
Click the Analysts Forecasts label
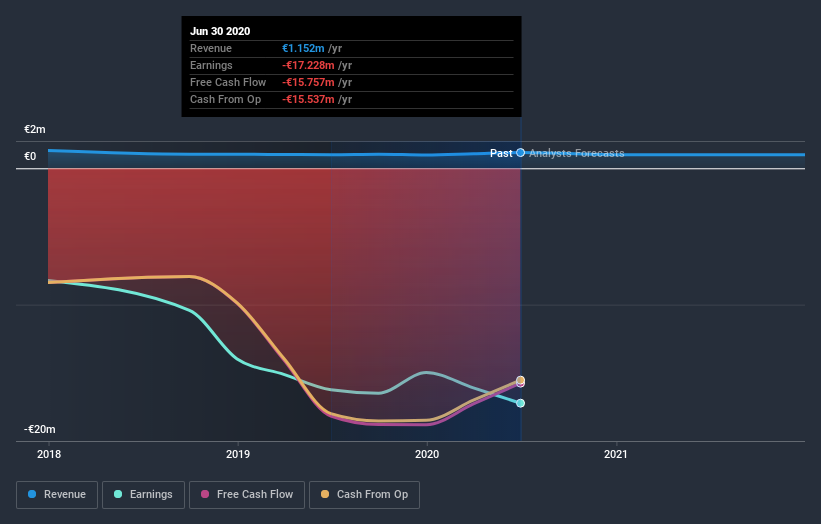point(576,153)
